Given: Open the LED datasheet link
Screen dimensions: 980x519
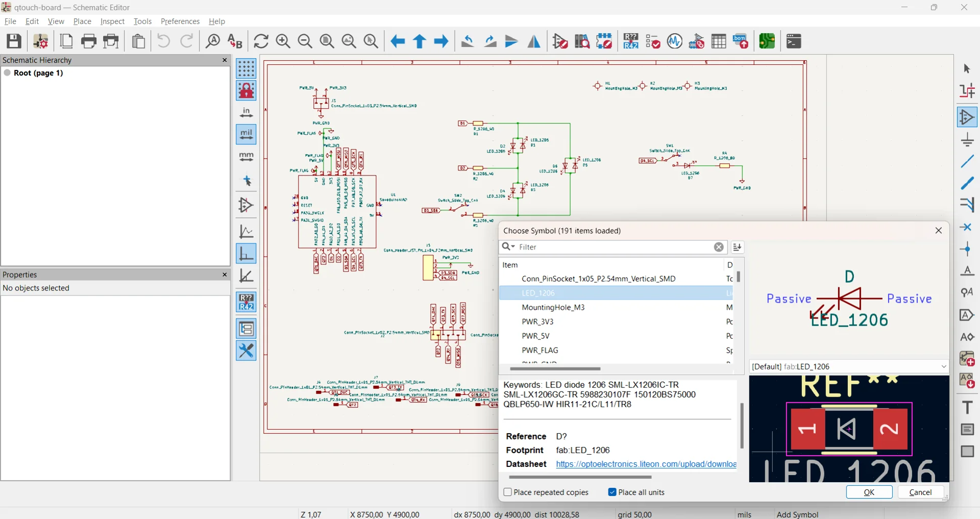Looking at the screenshot, I should 646,464.
